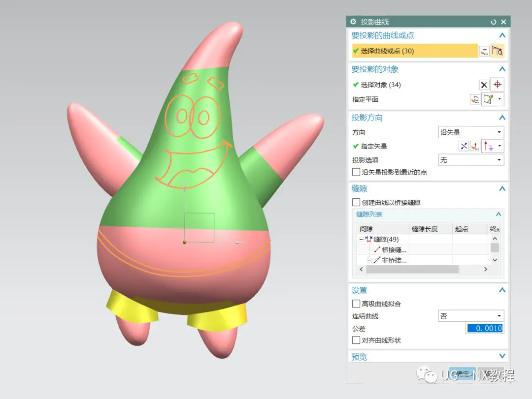Click the black X deselect icon beside 选择对象
This screenshot has height=399, width=532.
[x=484, y=85]
